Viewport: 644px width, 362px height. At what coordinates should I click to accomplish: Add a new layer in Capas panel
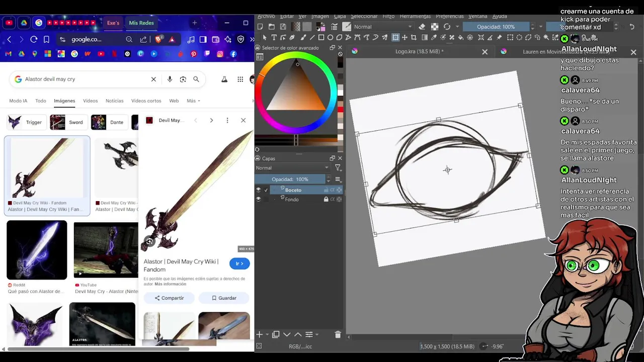(x=260, y=334)
